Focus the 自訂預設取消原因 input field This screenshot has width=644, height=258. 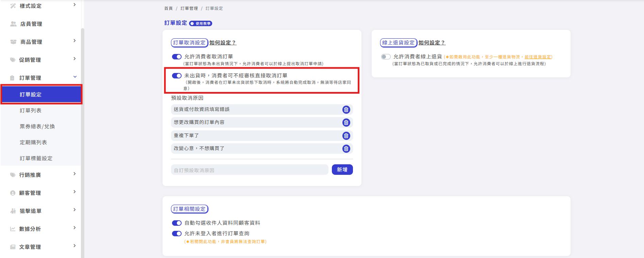coord(250,170)
